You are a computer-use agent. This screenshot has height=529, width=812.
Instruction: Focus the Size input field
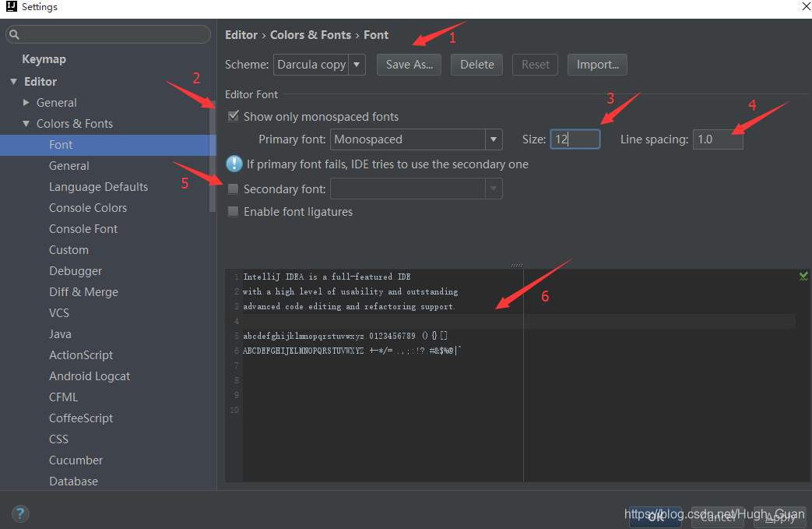(575, 139)
